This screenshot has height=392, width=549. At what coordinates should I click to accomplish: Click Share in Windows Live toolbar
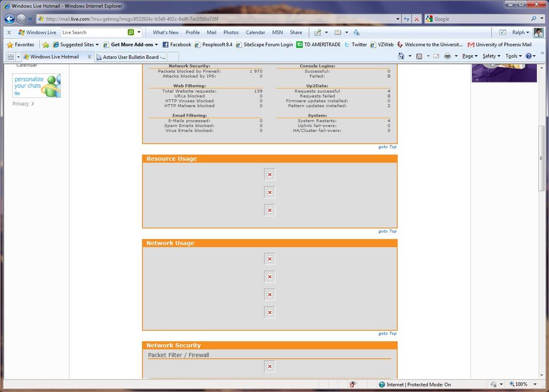(x=296, y=32)
